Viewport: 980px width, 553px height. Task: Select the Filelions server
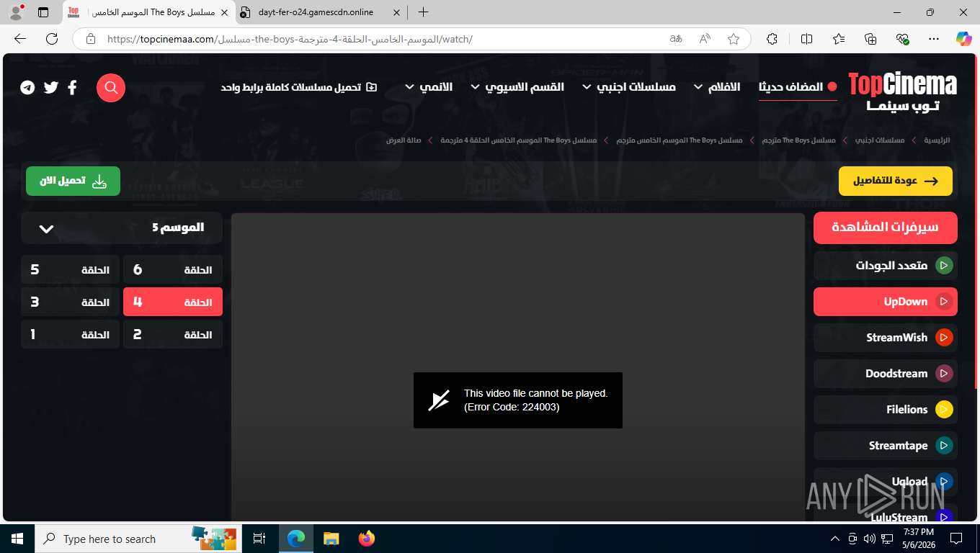886,410
